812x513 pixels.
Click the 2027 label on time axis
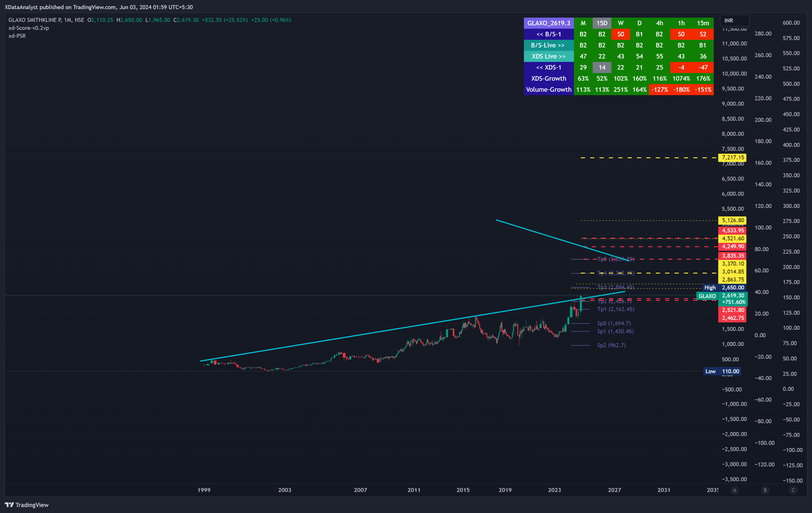point(614,490)
